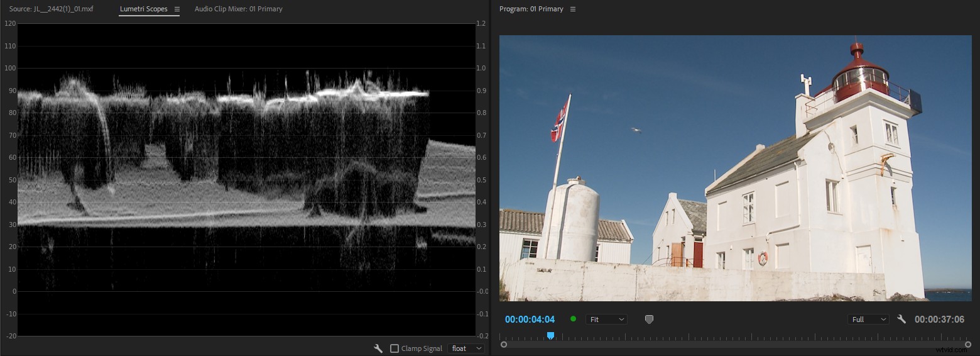Click the duration timecode 00:00:37:06
The height and width of the screenshot is (356, 980).
click(939, 320)
